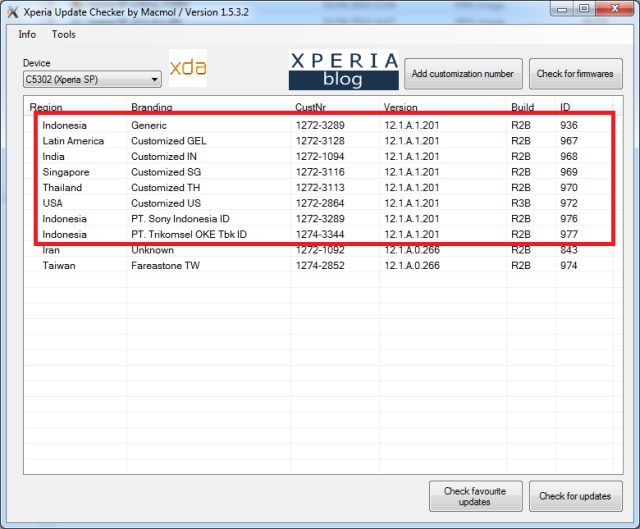This screenshot has height=529, width=640.
Task: Click CustNr 1274-2852
Action: [320, 266]
